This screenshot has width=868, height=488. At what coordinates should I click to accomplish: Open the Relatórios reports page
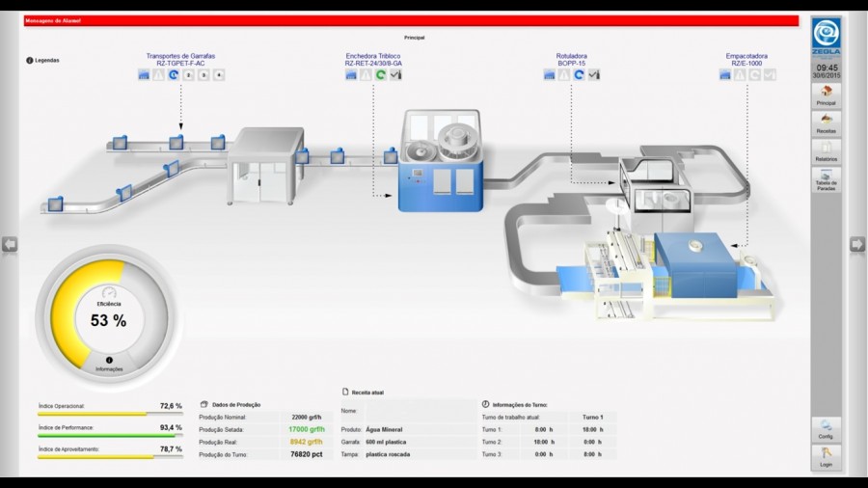coord(826,151)
